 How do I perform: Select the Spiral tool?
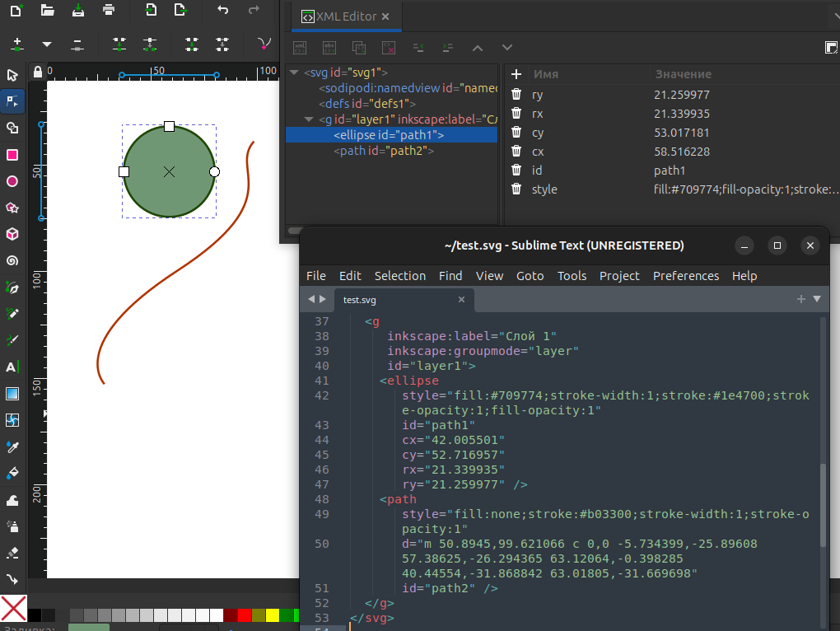(x=12, y=261)
